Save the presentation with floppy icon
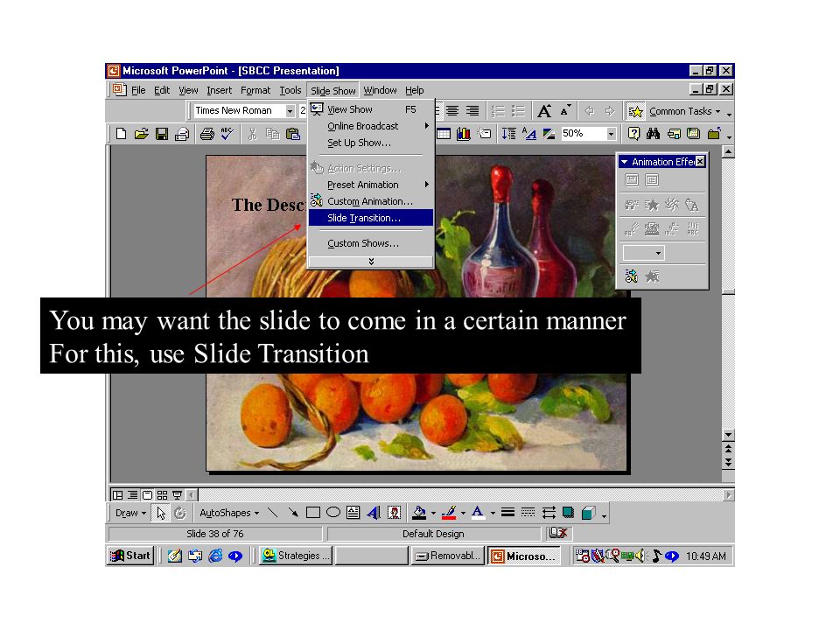The width and height of the screenshot is (840, 630). (161, 134)
